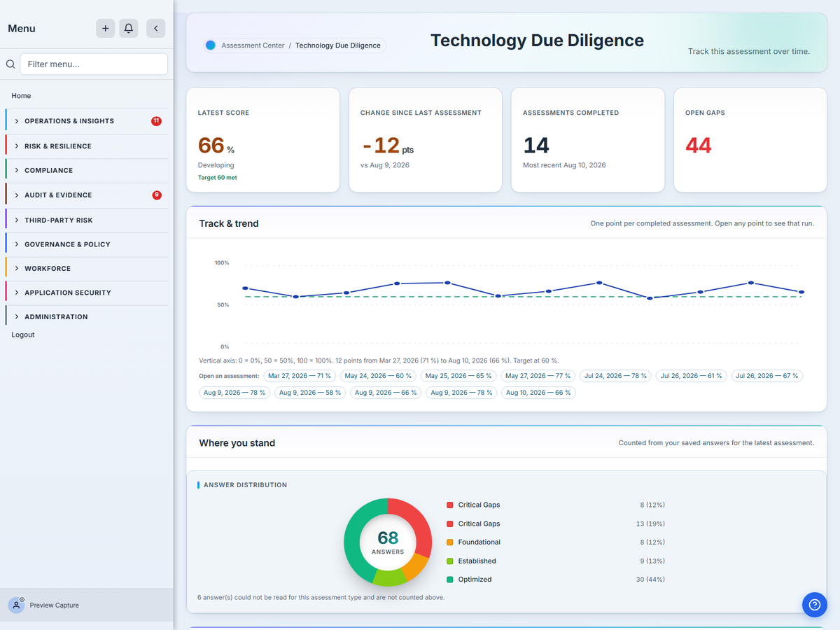Open the Aug 9, 2026 — 66 % assessment
The width and height of the screenshot is (840, 630).
pos(386,393)
